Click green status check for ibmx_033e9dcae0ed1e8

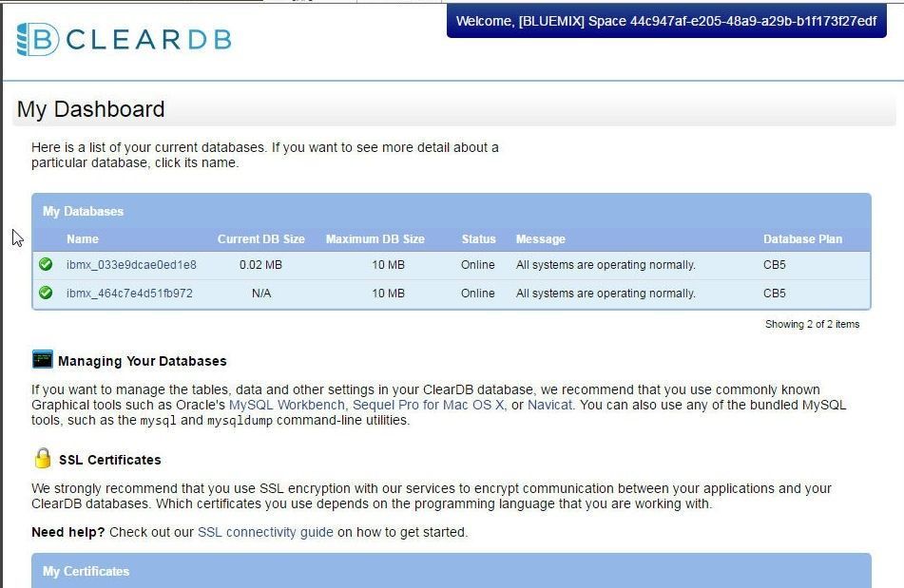[46, 264]
